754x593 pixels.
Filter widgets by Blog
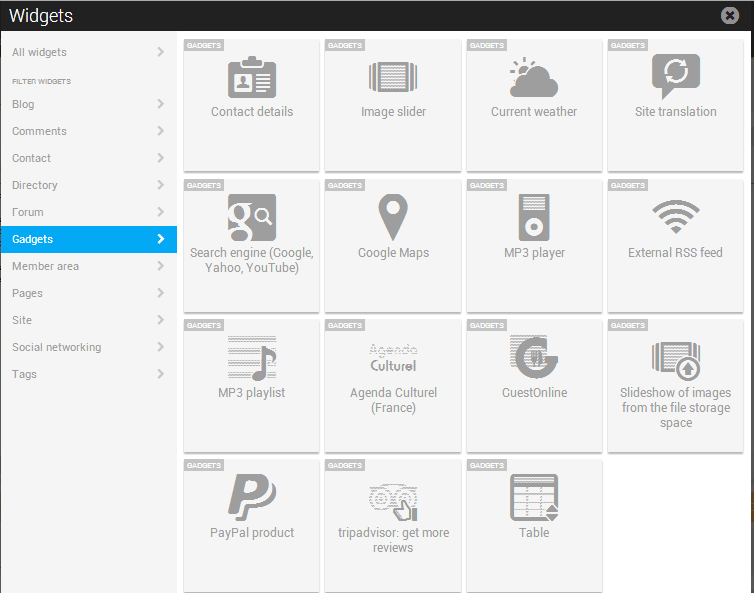[x=88, y=104]
